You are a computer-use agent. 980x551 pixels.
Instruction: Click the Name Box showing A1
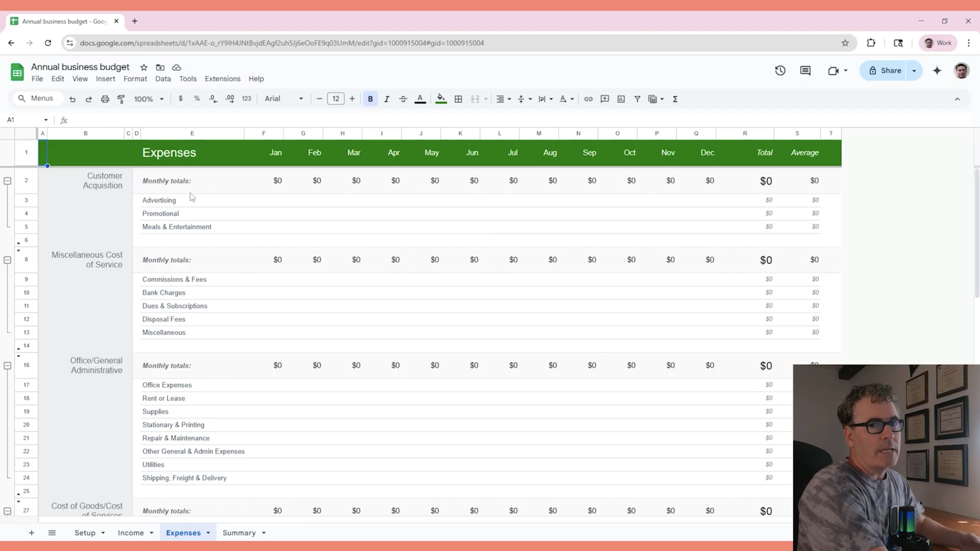24,120
